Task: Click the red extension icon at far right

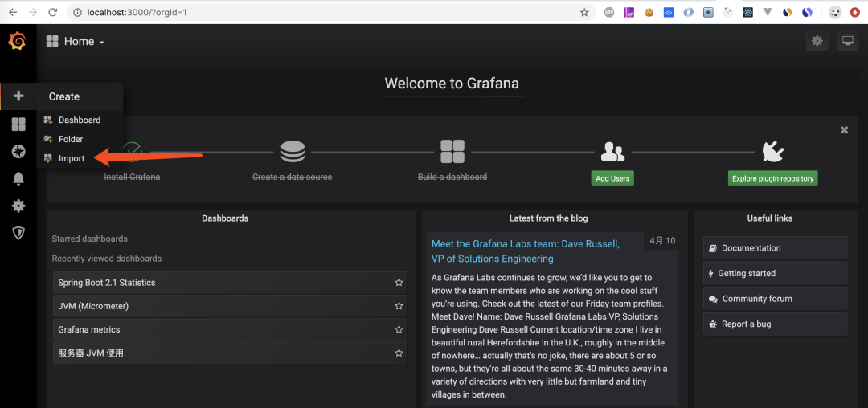Action: pos(855,12)
